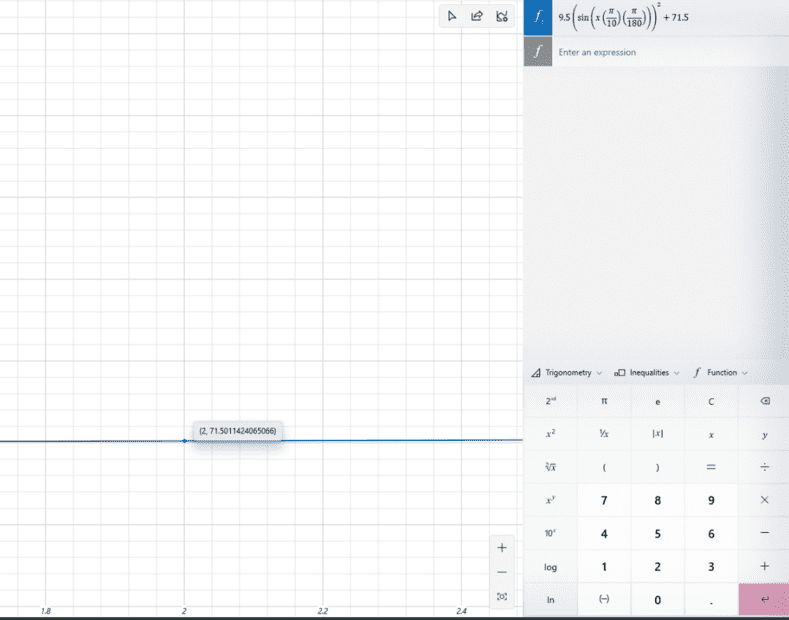Toggle the 2nd function key

coord(550,402)
